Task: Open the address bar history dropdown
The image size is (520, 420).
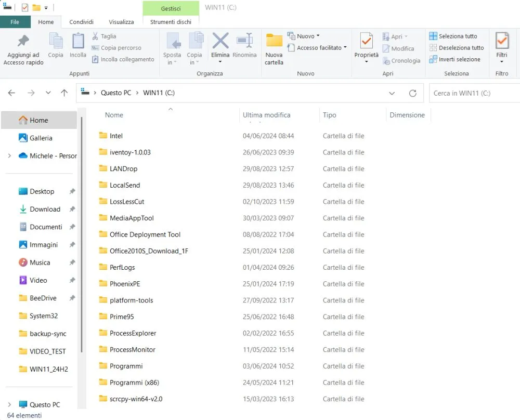Action: (392, 93)
